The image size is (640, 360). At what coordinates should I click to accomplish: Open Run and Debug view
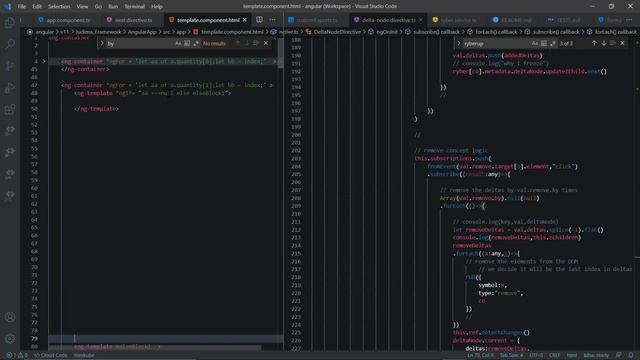point(10,88)
